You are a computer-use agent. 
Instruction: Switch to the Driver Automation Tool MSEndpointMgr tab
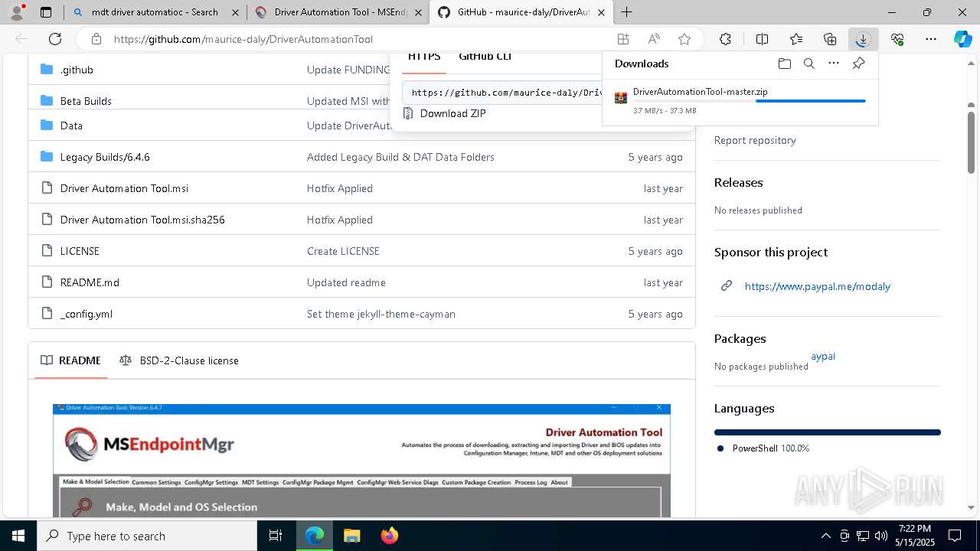point(338,12)
